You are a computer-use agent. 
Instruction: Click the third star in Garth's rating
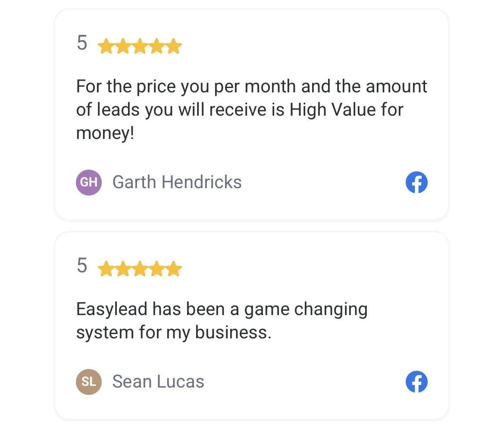(x=140, y=46)
